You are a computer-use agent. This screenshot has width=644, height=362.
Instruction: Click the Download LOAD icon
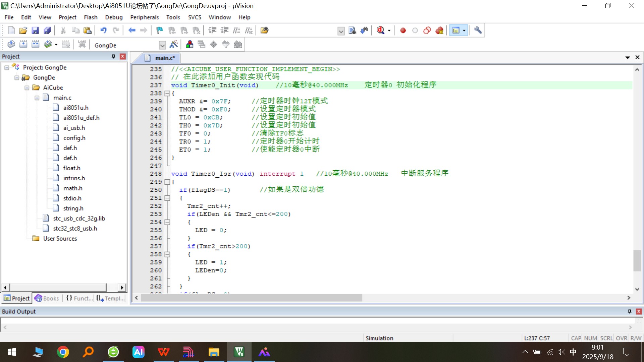click(82, 45)
